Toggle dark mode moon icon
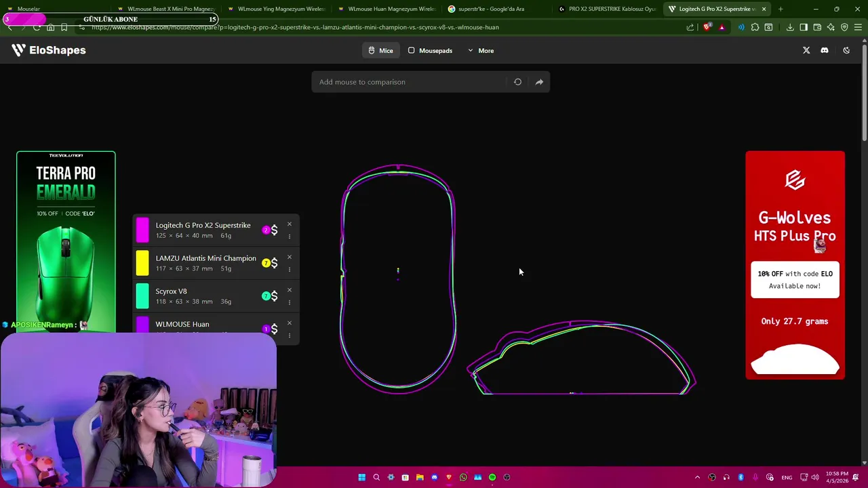Image resolution: width=868 pixels, height=488 pixels. click(846, 50)
